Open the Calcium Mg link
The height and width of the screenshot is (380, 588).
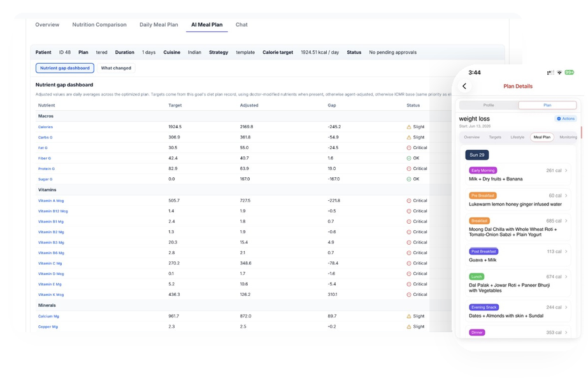[x=48, y=316]
